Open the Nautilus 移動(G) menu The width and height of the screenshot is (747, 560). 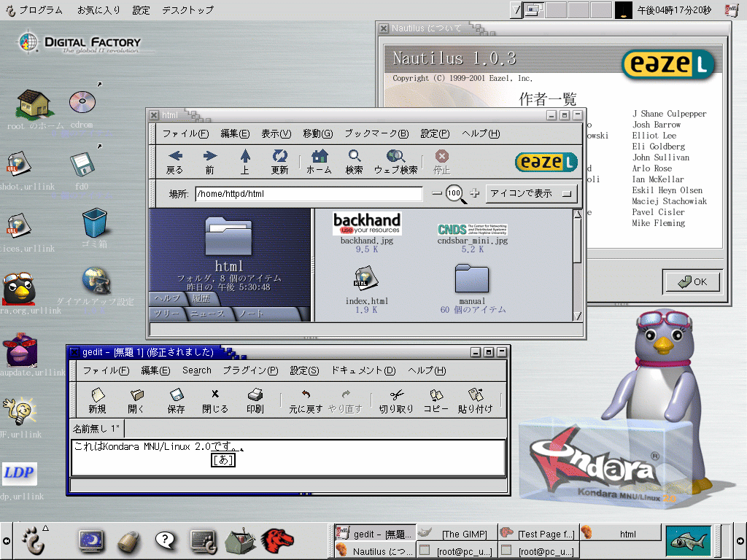point(318,133)
